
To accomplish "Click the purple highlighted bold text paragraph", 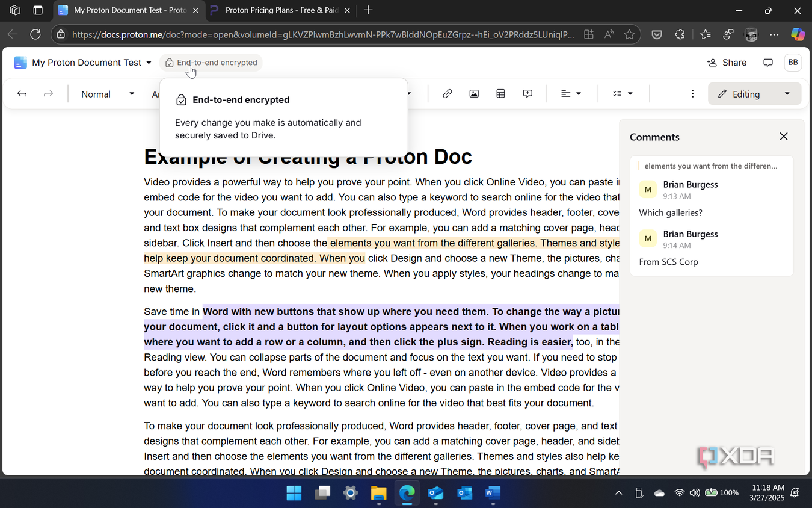I will pyautogui.click(x=381, y=327).
